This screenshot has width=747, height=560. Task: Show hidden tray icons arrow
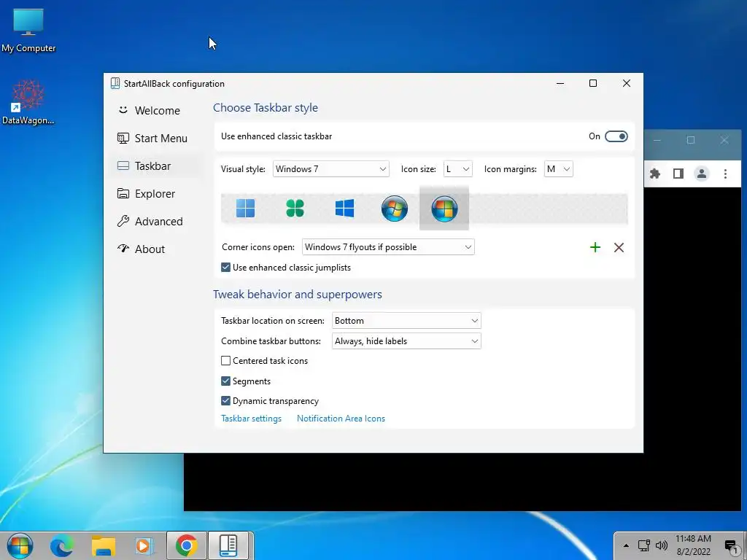[x=626, y=545]
